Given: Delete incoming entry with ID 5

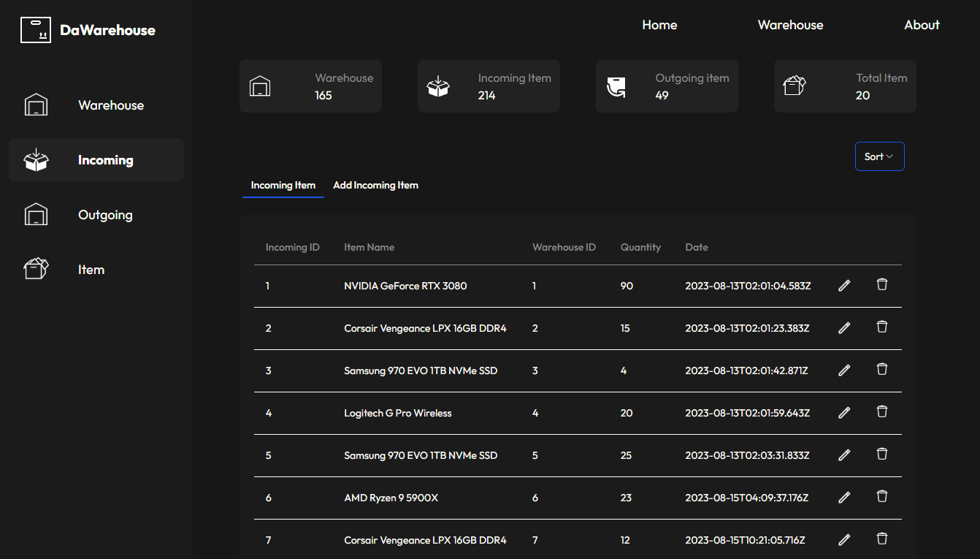Looking at the screenshot, I should pyautogui.click(x=881, y=455).
